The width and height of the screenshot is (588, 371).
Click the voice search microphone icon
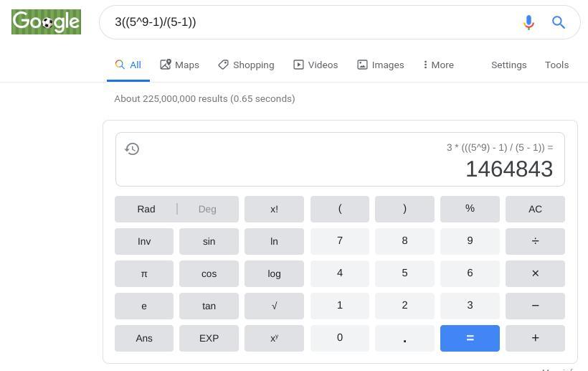(528, 22)
